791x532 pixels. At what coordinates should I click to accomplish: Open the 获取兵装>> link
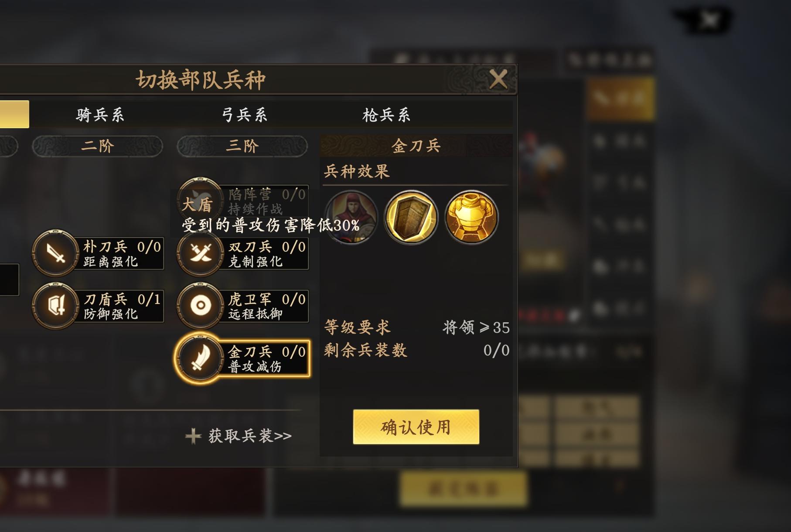(x=239, y=436)
